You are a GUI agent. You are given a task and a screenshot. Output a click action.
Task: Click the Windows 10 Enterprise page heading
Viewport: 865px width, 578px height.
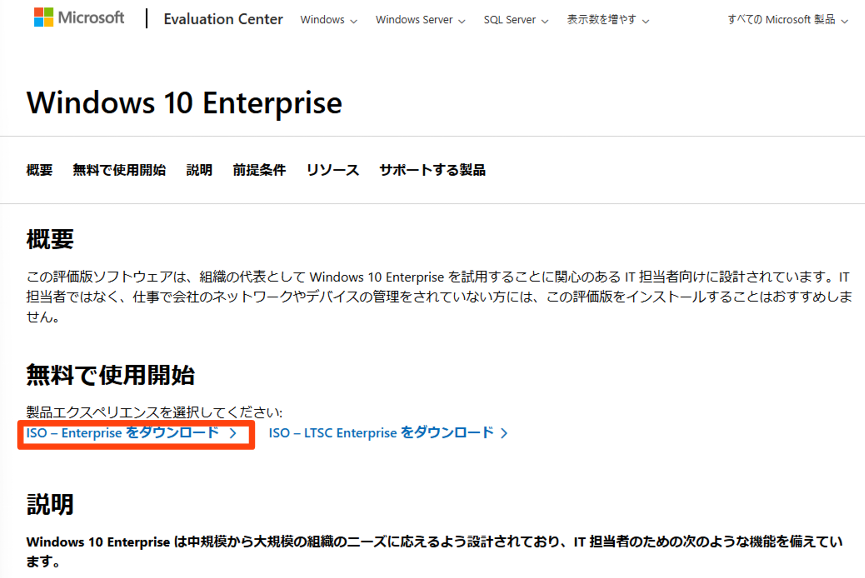point(184,103)
